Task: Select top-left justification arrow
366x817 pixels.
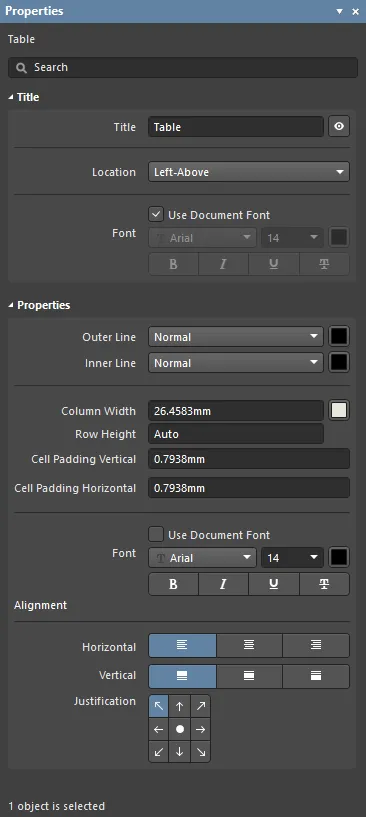Action: (x=159, y=706)
